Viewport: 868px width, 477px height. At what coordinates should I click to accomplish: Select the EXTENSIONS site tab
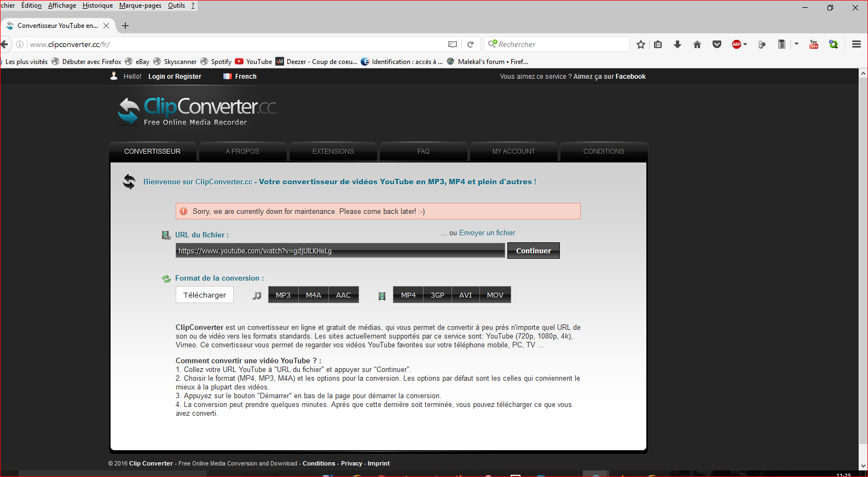(333, 152)
